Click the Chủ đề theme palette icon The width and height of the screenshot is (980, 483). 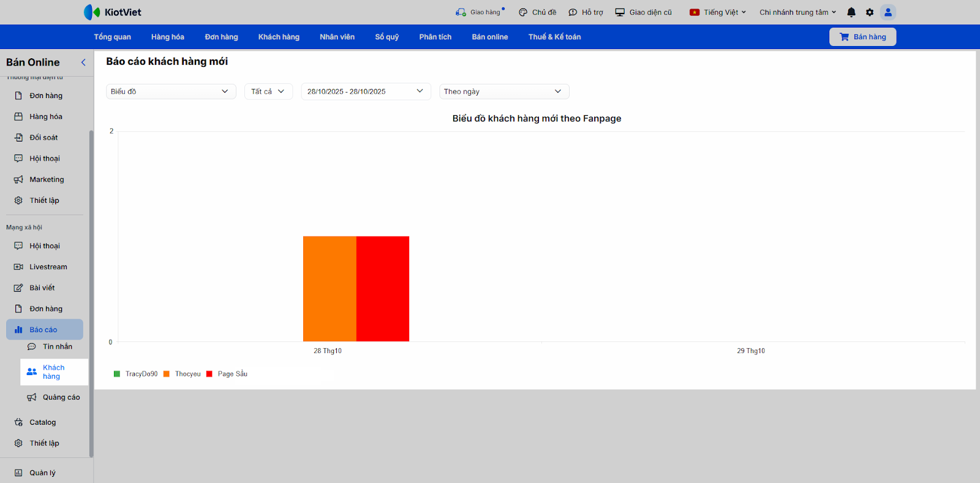click(523, 12)
